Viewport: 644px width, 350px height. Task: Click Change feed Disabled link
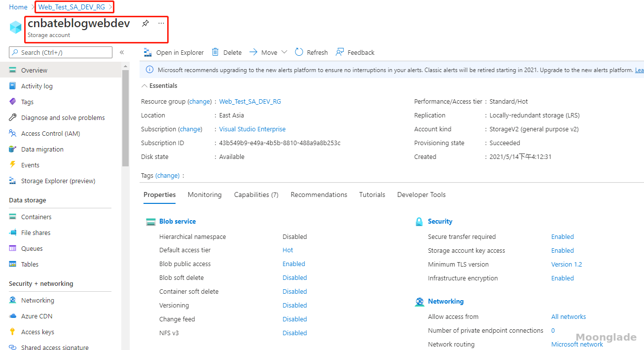[295, 319]
